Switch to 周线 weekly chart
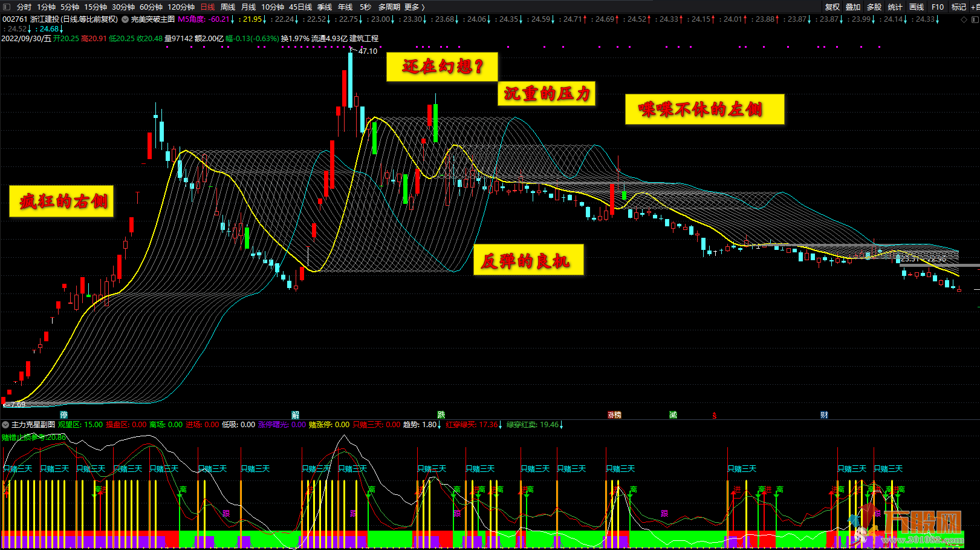 click(x=228, y=7)
